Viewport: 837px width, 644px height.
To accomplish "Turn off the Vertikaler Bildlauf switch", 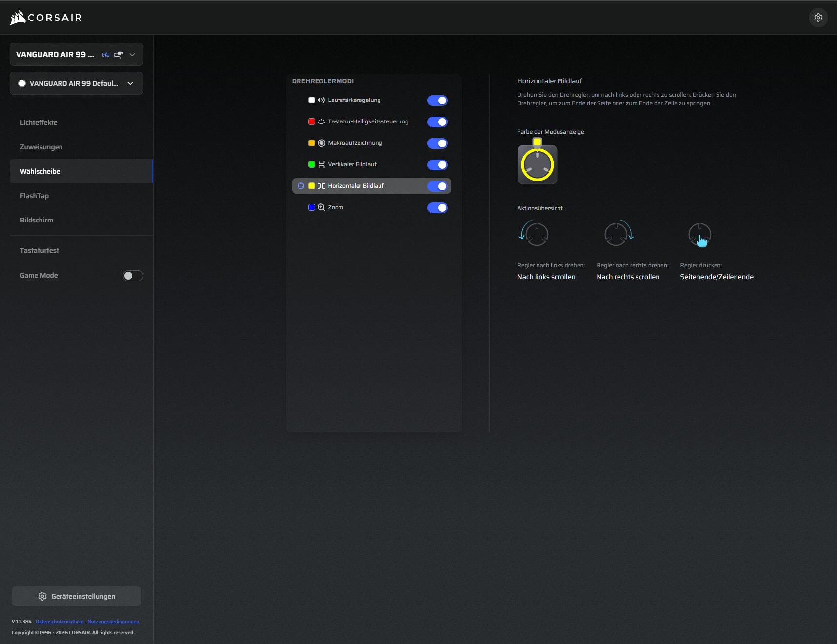I will point(437,165).
